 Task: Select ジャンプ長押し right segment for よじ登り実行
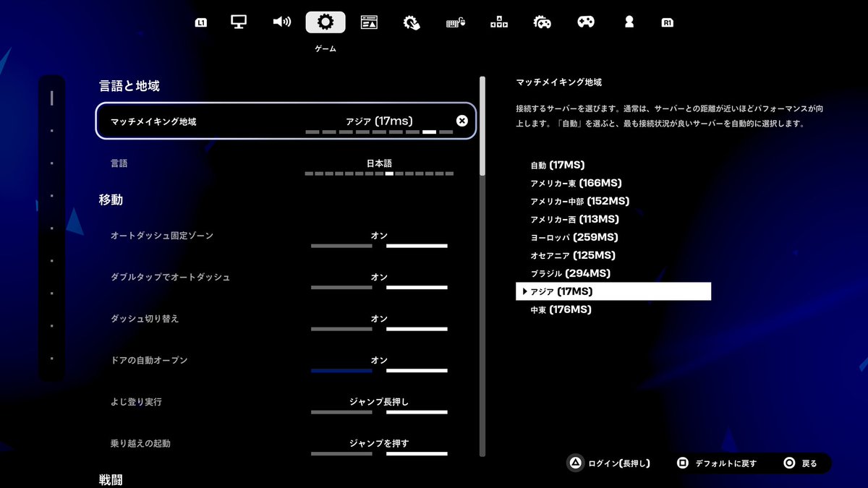pyautogui.click(x=417, y=412)
